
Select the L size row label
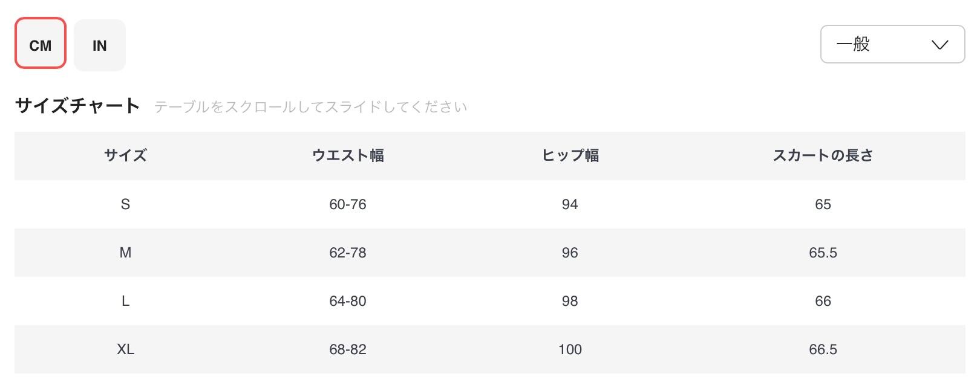tap(125, 301)
